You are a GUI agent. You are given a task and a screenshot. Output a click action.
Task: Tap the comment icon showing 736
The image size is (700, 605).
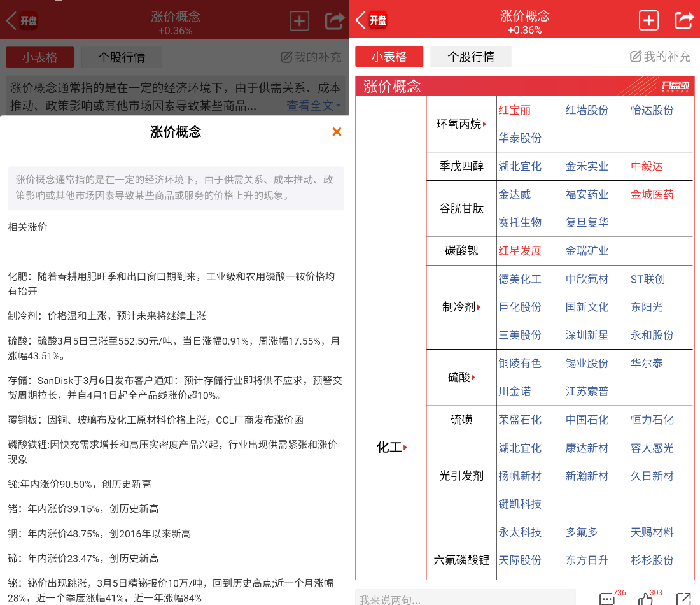pos(607,599)
